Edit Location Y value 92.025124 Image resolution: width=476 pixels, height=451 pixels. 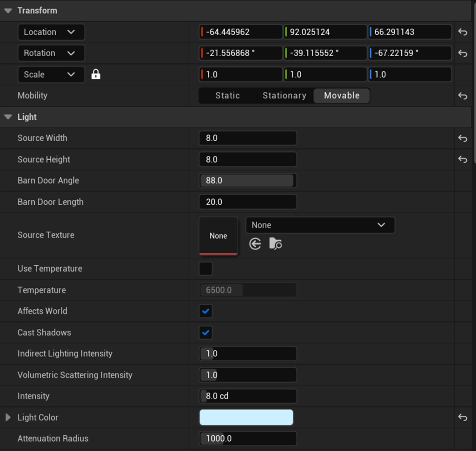pyautogui.click(x=325, y=32)
